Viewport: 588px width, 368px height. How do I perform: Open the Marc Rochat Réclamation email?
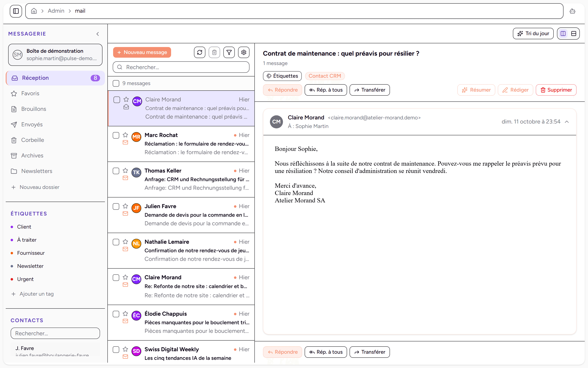point(181,144)
